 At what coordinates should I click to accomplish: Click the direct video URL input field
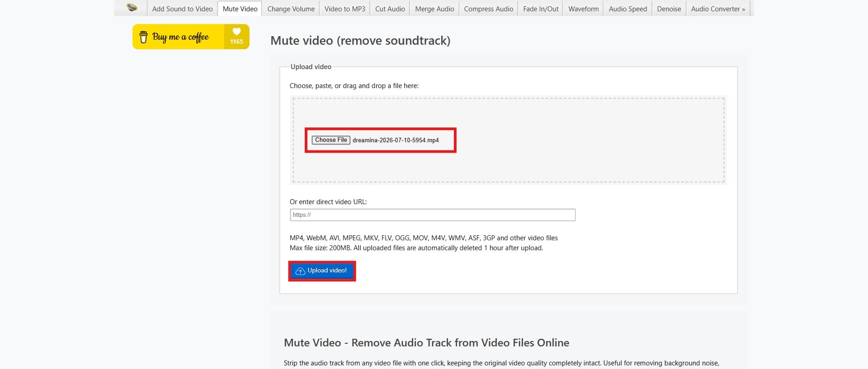coord(433,215)
